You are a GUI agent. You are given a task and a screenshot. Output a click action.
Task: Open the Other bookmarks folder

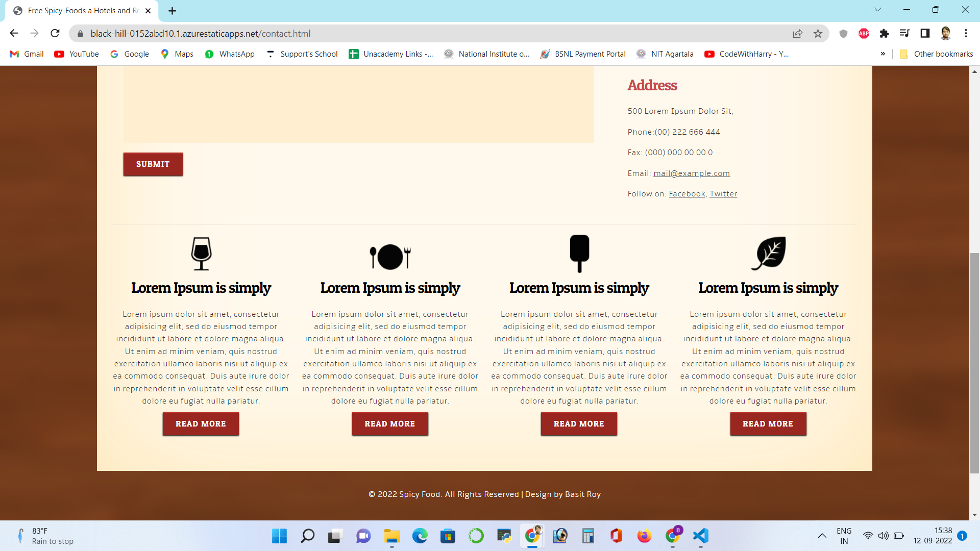[x=936, y=54]
